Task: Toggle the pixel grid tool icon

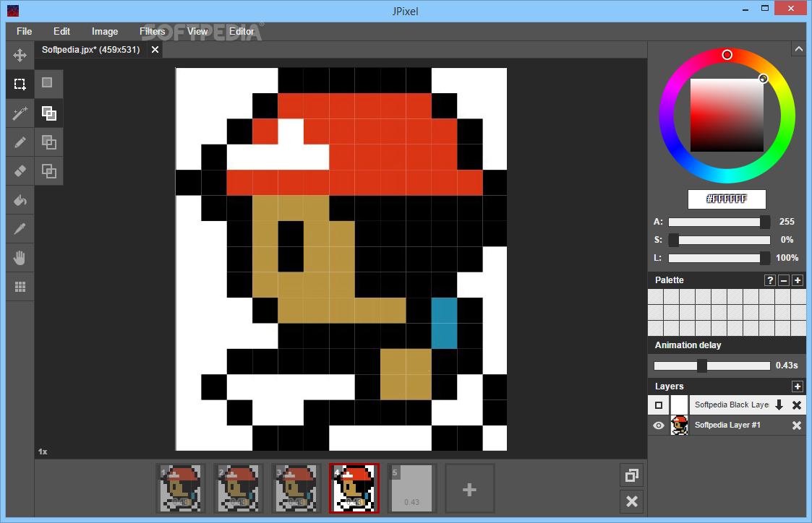Action: (x=20, y=287)
